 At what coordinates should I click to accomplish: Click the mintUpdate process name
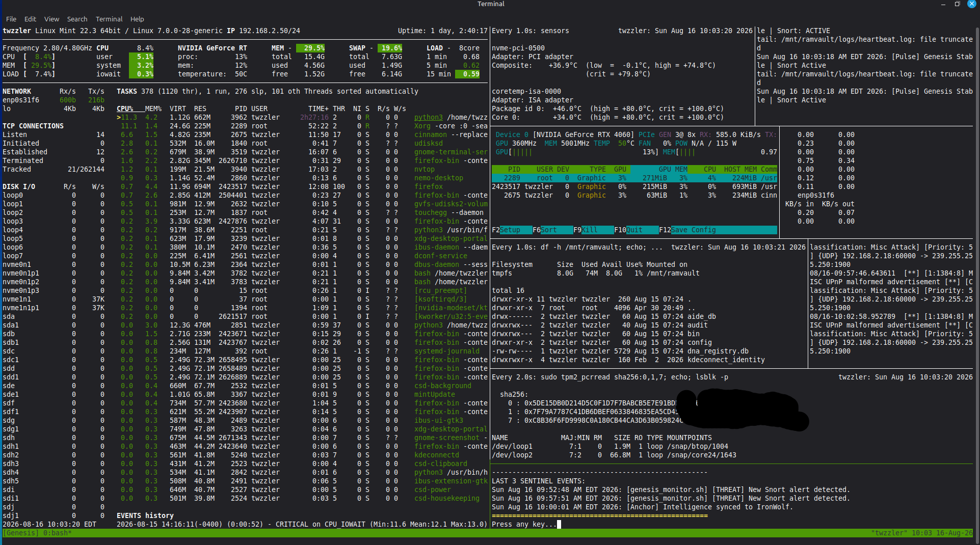click(435, 394)
